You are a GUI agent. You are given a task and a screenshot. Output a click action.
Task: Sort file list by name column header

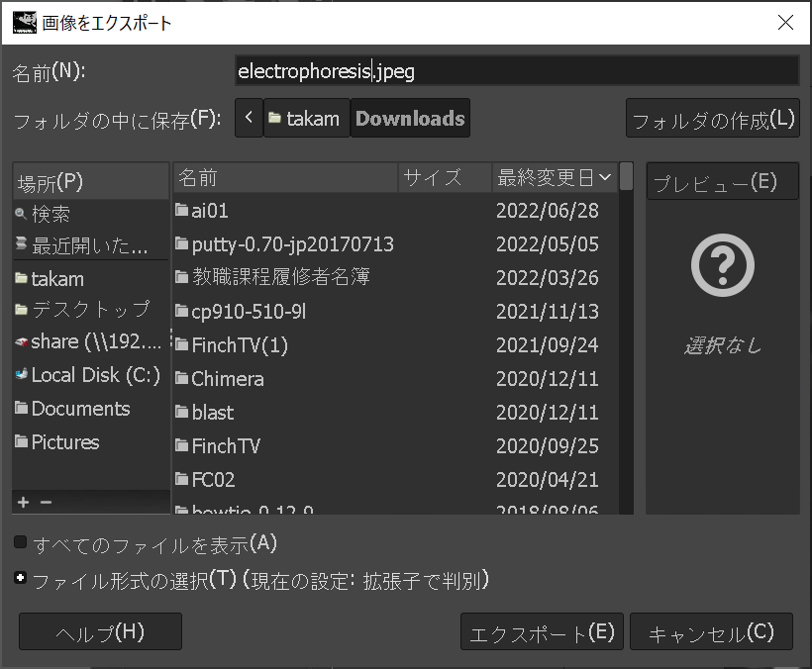[x=285, y=178]
